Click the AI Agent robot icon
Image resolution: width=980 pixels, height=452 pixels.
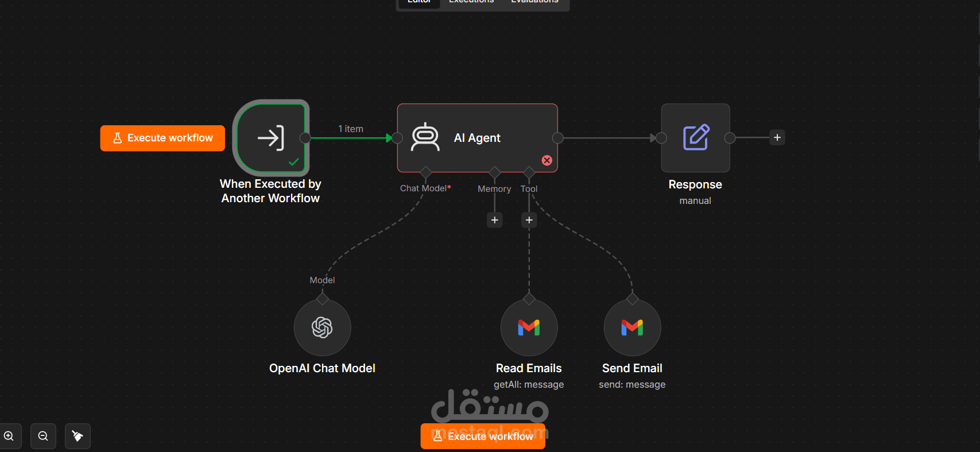(425, 138)
